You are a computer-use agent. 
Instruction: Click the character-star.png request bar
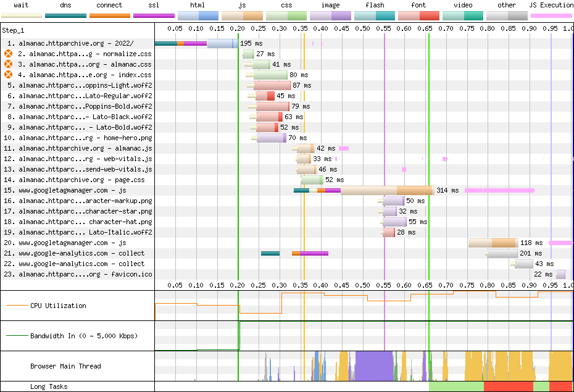coord(389,211)
